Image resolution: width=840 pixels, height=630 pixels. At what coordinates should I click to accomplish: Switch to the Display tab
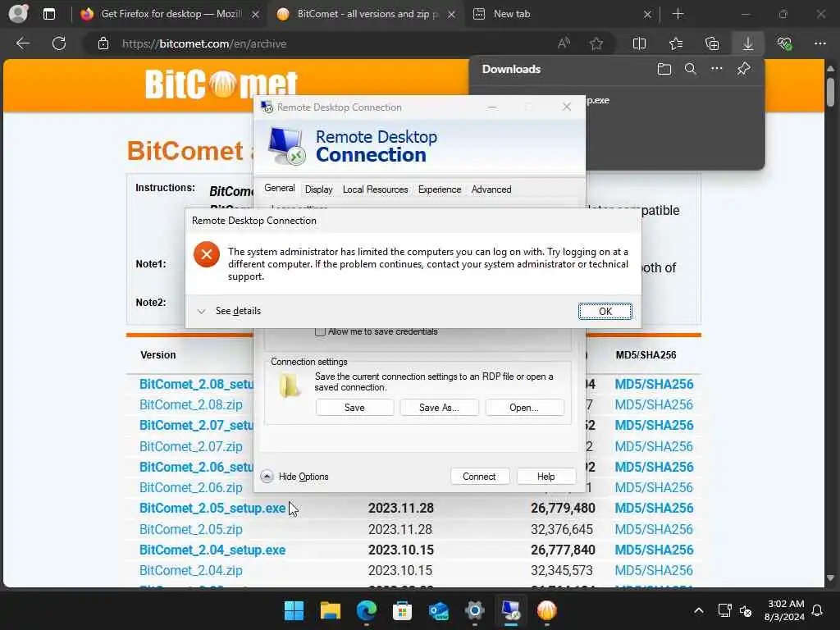pos(319,189)
